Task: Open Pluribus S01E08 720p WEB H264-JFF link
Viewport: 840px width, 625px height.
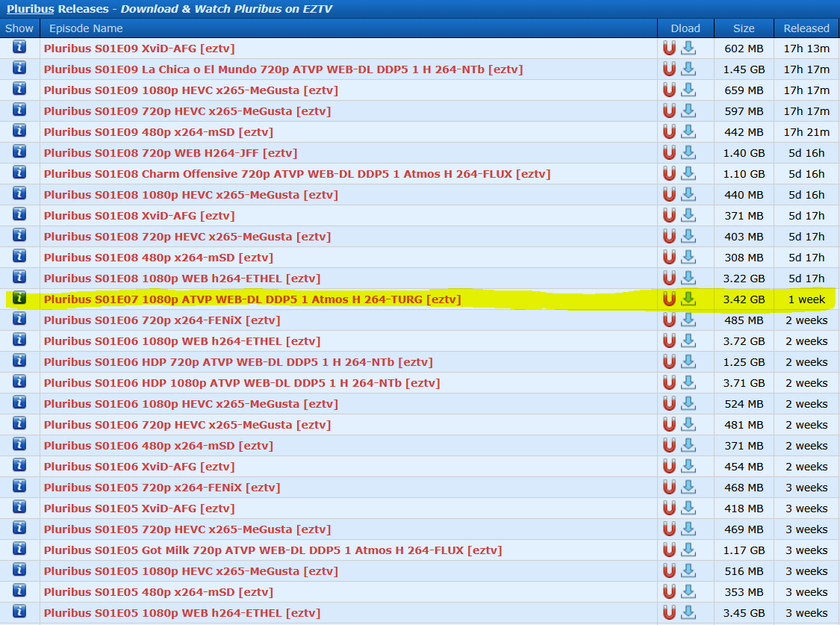Action: (170, 152)
